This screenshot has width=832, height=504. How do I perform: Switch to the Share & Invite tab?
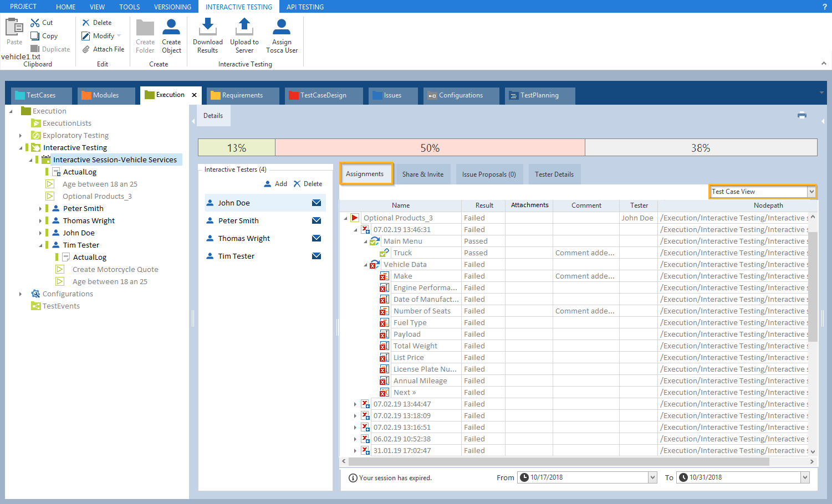423,174
